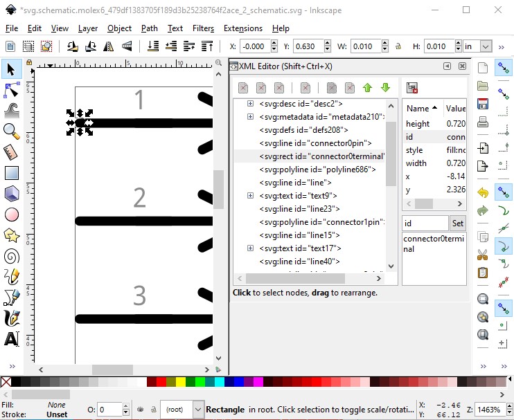This screenshot has height=420, width=514.
Task: Click Cut scissors icon
Action: 483,255
